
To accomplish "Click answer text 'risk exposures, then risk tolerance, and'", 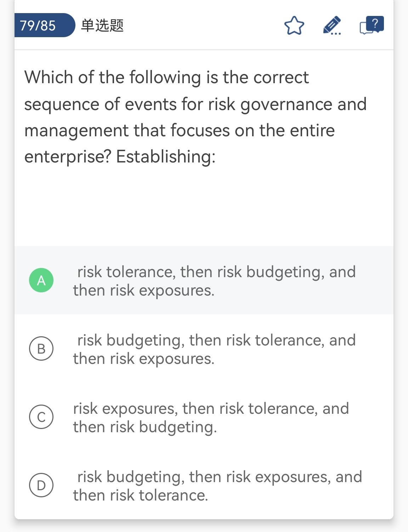I will pos(211,408).
